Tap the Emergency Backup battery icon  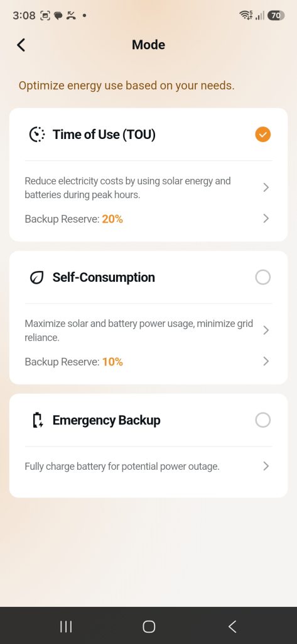point(38,420)
